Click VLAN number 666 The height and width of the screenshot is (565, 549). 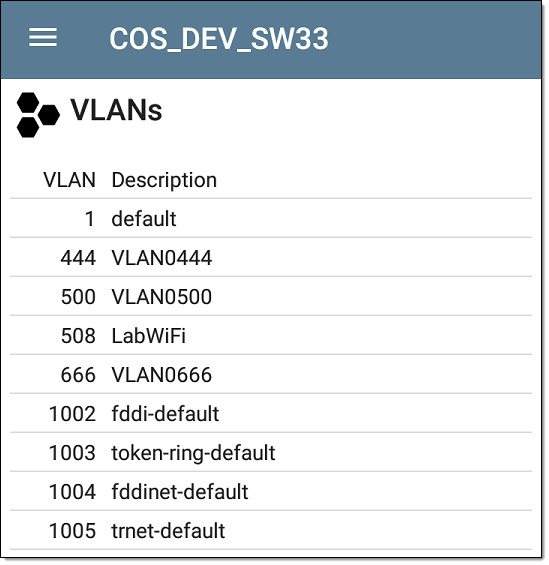coord(78,375)
